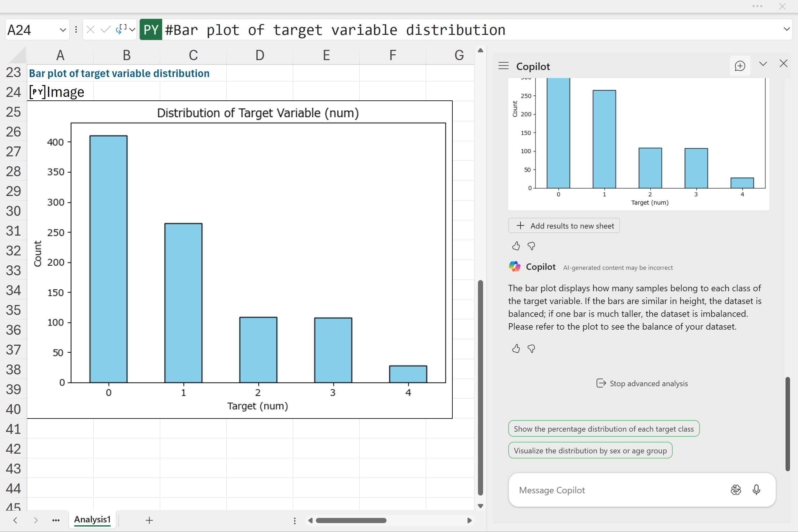Switch to the Analysis1 sheet tab
Image resolution: width=798 pixels, height=532 pixels.
[92, 520]
